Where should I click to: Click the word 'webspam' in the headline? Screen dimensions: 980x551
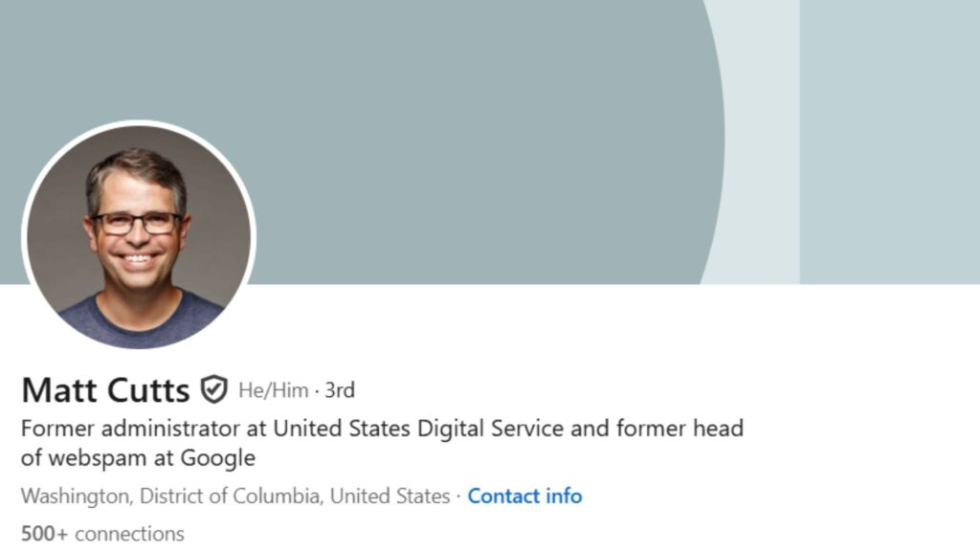click(87, 457)
